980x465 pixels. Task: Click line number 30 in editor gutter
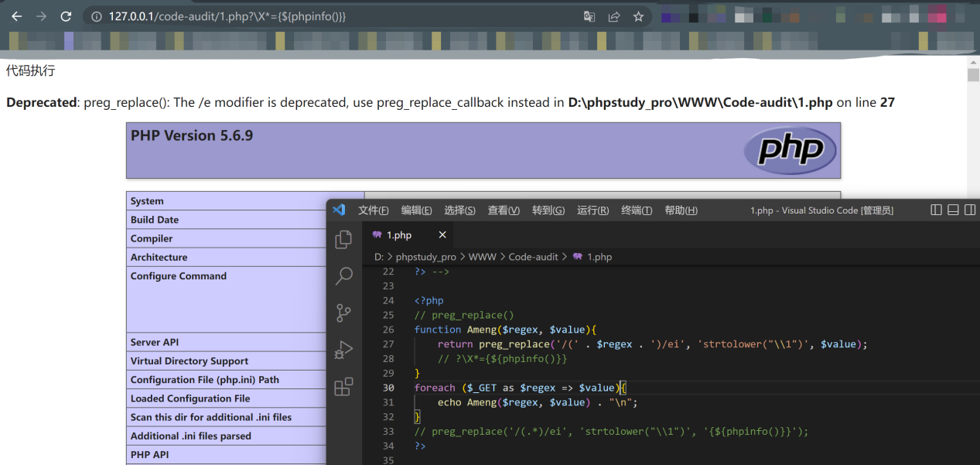[388, 388]
